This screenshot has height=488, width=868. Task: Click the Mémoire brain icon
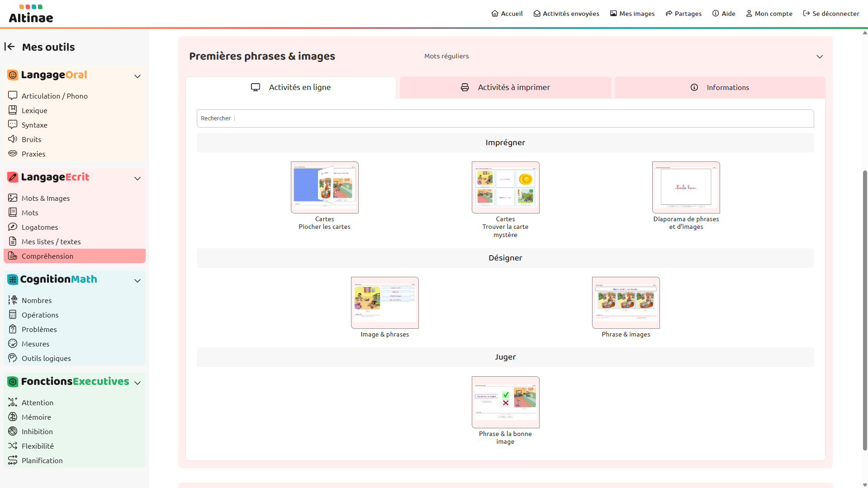coord(13,417)
